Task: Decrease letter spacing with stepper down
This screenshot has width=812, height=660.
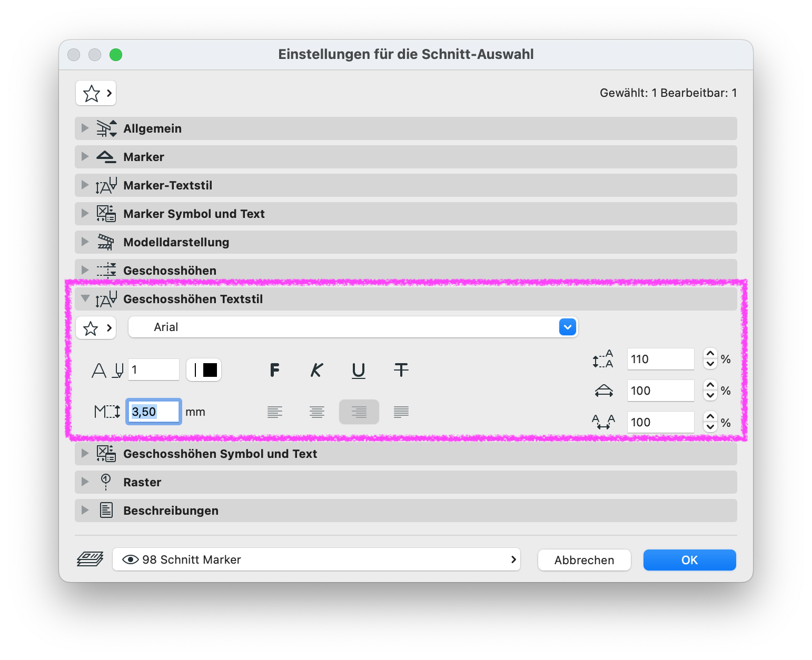Action: pos(710,427)
